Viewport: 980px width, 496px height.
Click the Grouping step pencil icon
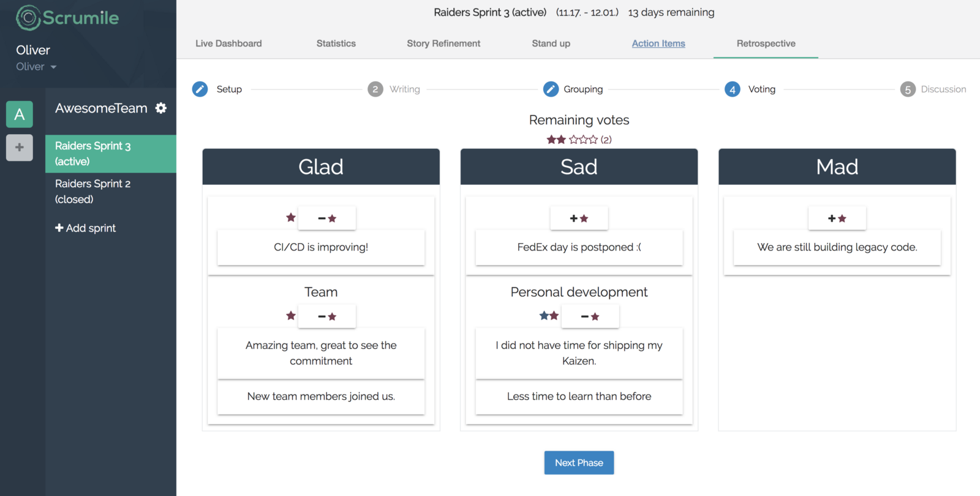(x=551, y=89)
